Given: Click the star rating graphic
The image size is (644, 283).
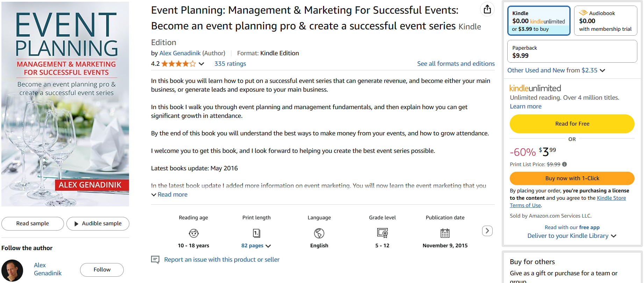Looking at the screenshot, I should (179, 64).
